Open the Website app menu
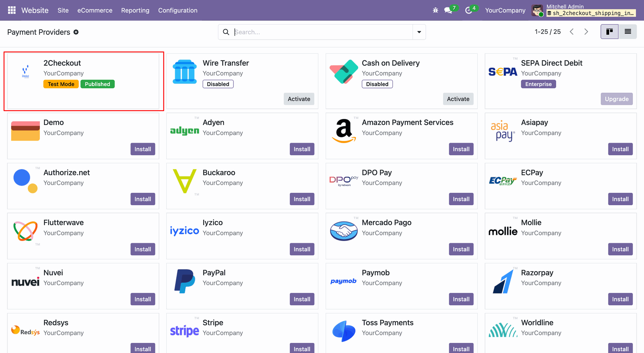This screenshot has width=644, height=353. [35, 10]
